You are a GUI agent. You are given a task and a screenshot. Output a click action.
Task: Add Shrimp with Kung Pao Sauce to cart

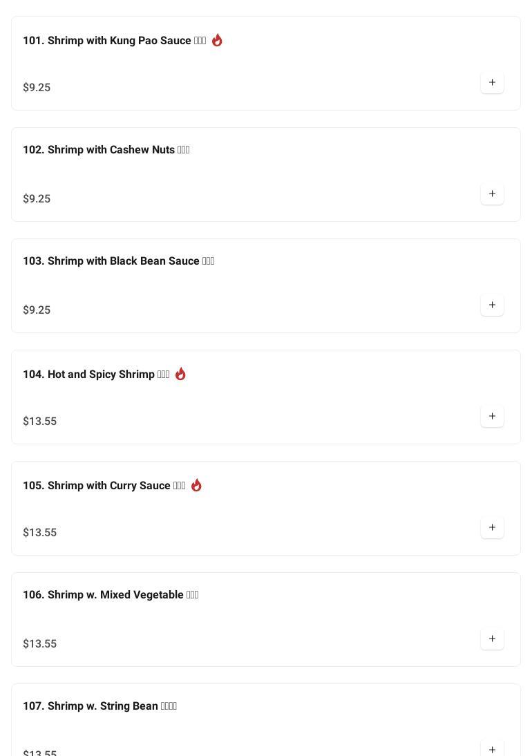click(x=492, y=83)
